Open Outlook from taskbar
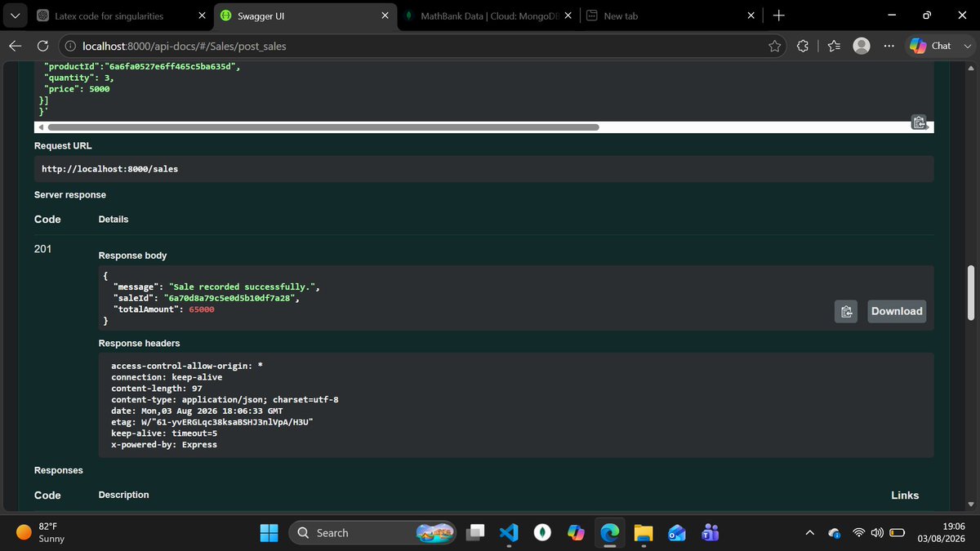The width and height of the screenshot is (980, 551). tap(677, 533)
